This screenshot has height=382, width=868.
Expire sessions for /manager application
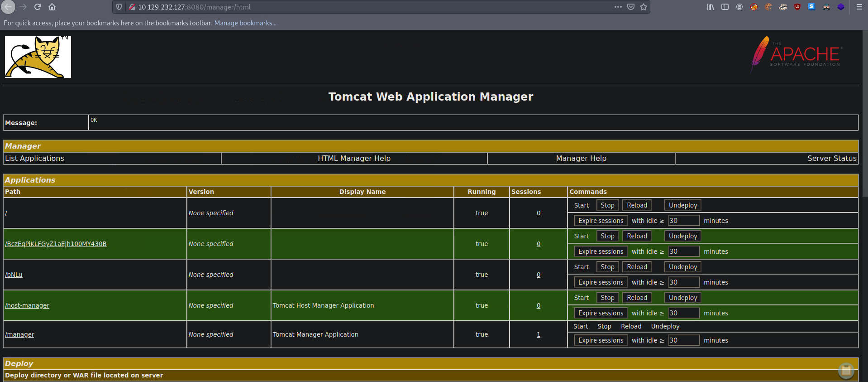coord(601,340)
